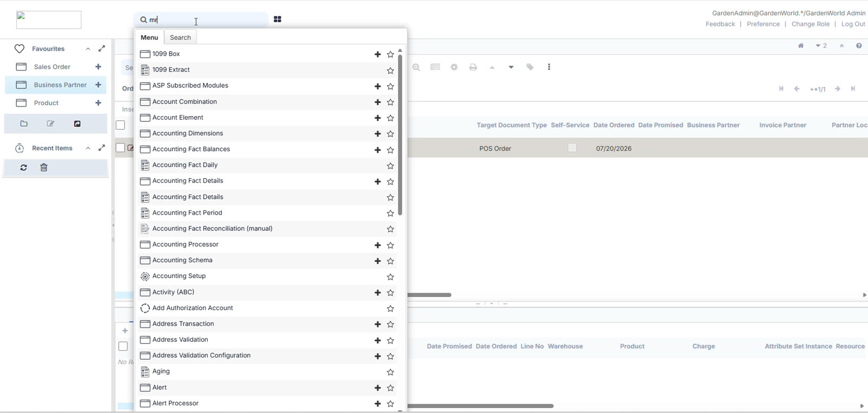Click the label tag toolbar icon
868x413 pixels.
point(530,67)
